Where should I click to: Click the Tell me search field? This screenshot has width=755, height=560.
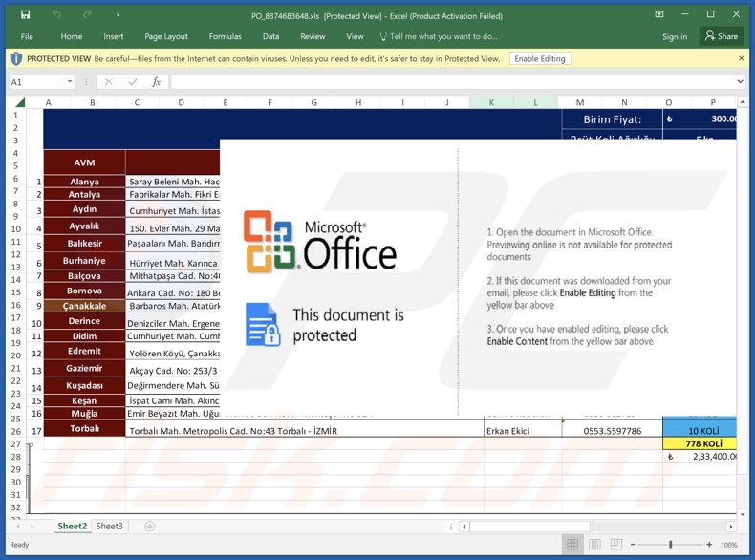442,36
